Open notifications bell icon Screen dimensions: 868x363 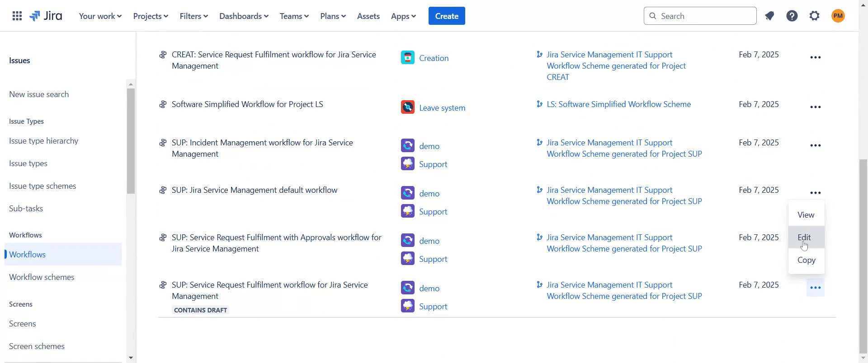pyautogui.click(x=769, y=16)
